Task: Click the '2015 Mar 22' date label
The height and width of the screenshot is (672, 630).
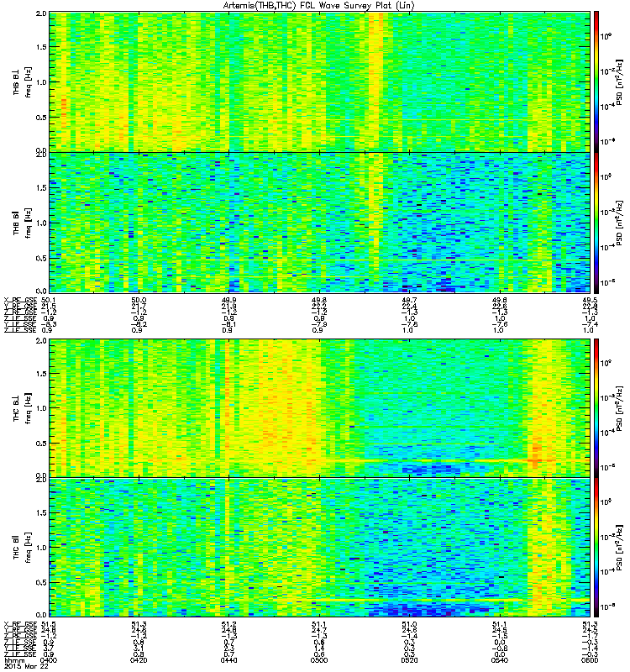Action: point(26,666)
